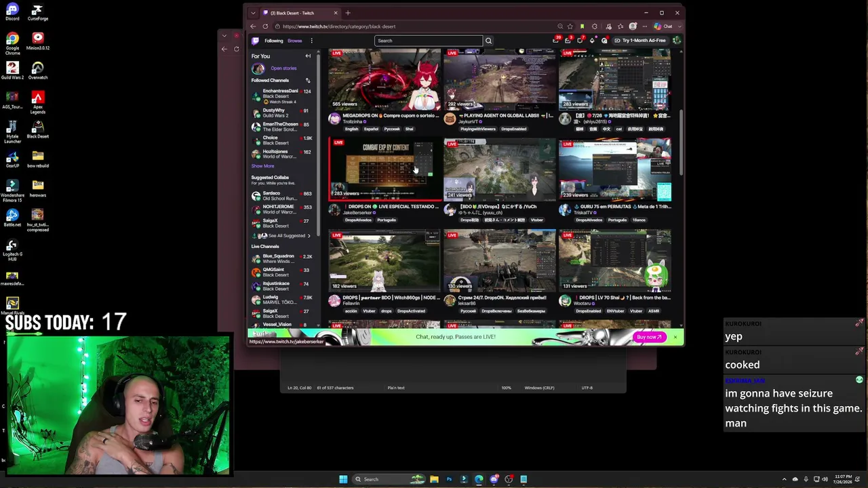Go back in the browser

click(253, 26)
